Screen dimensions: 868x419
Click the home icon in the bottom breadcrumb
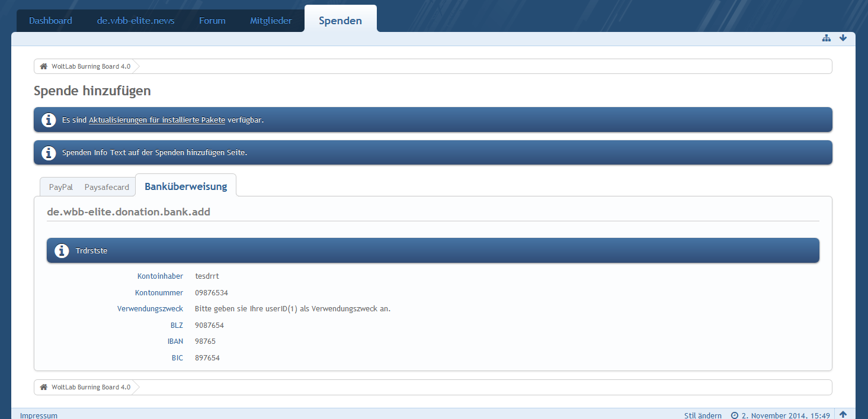coord(43,387)
